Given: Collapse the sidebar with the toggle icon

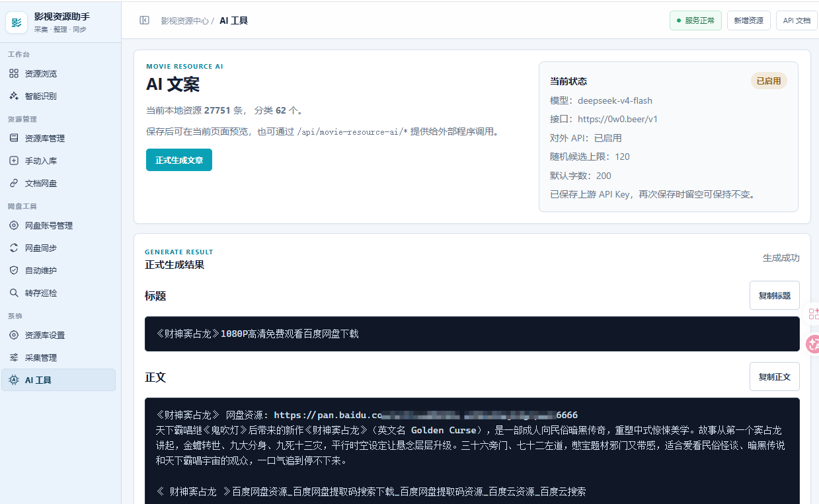Looking at the screenshot, I should pos(144,20).
